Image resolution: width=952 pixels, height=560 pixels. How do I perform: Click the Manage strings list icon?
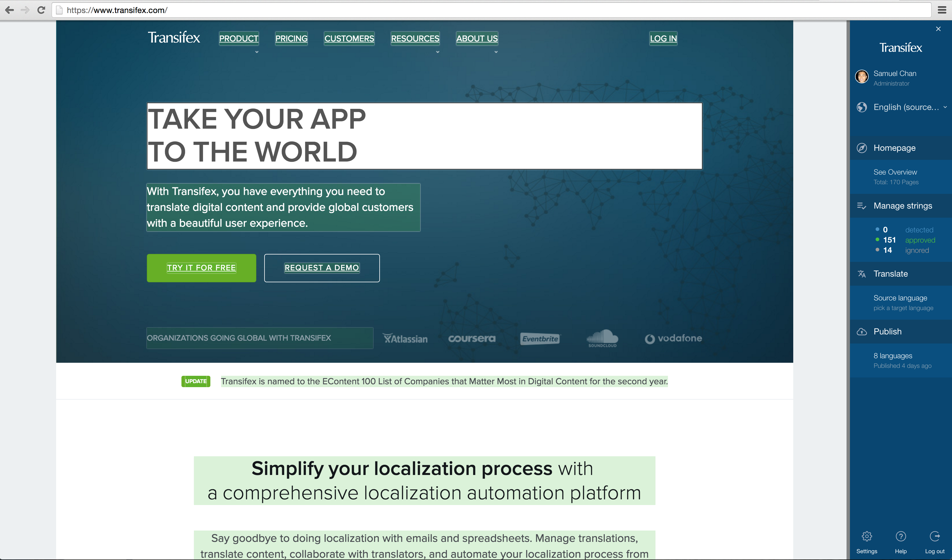862,206
